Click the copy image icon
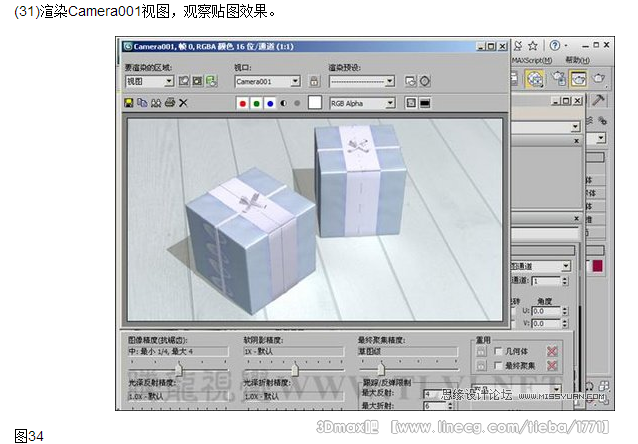The height and width of the screenshot is (444, 638). point(142,103)
